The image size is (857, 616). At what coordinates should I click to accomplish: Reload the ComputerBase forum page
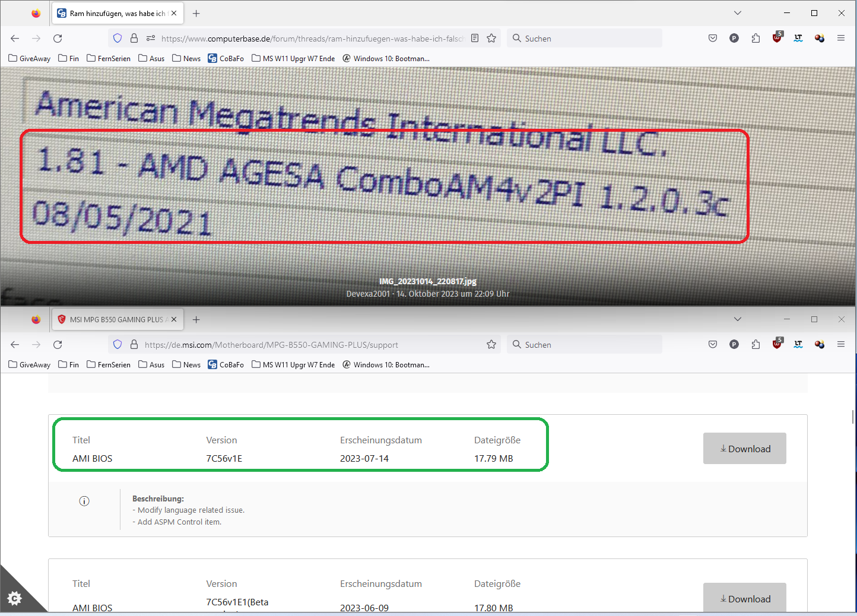point(58,39)
